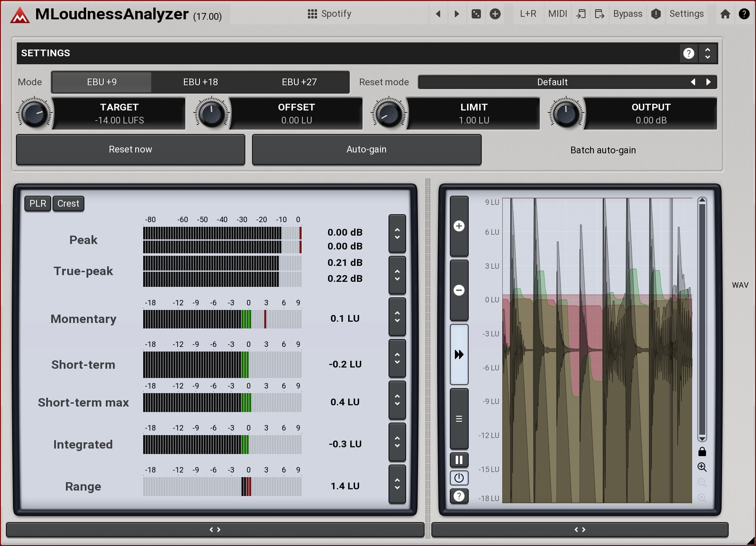Expand the Peak meter options arrows

click(397, 234)
